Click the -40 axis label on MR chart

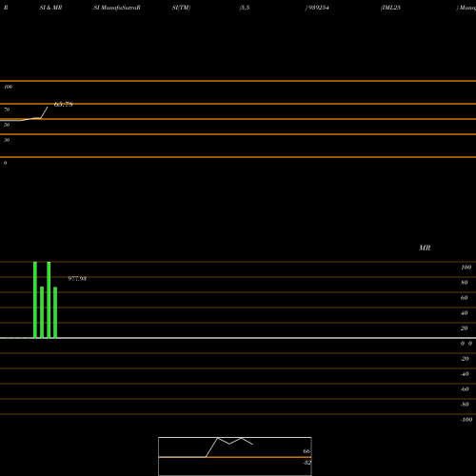tap(465, 374)
